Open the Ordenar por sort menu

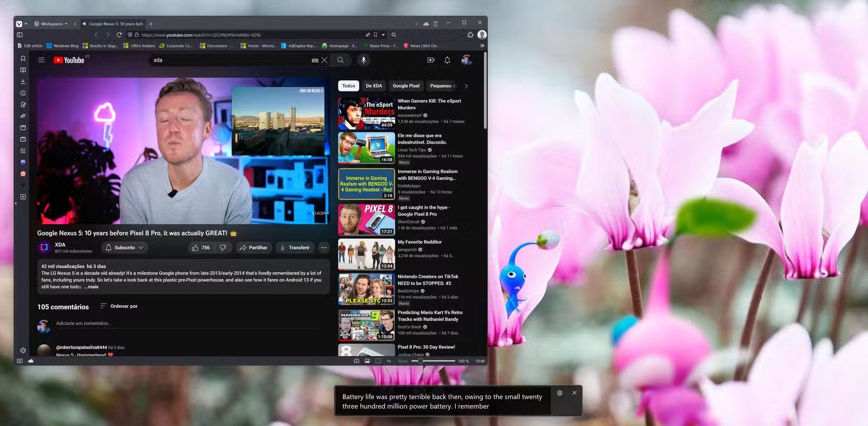coord(119,306)
